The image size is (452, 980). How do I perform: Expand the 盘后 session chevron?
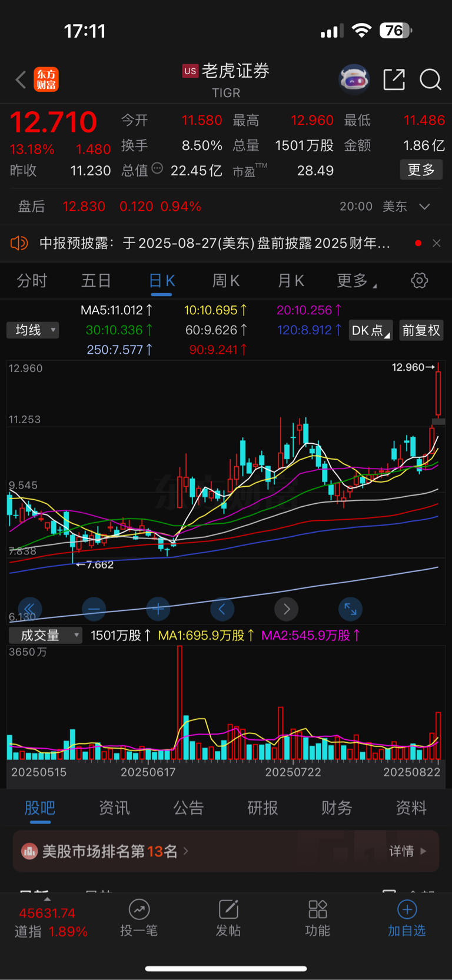pyautogui.click(x=425, y=207)
